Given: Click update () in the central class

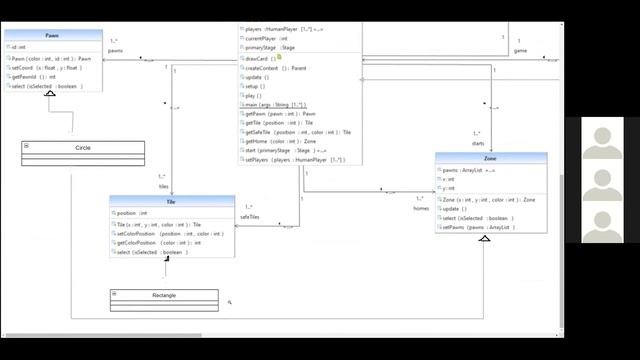Looking at the screenshot, I should (x=255, y=77).
